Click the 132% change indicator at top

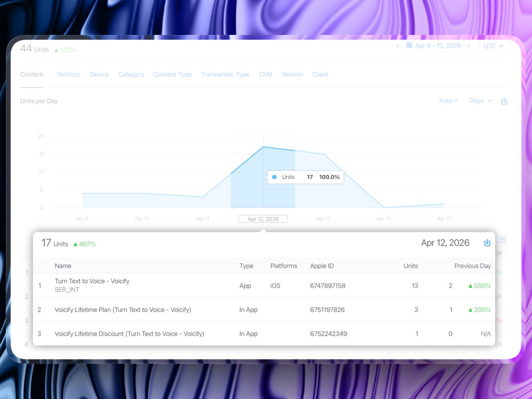(65, 50)
